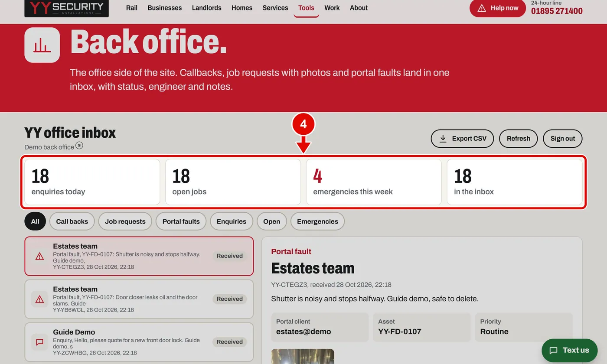Click warning icon on Shutter is noisy row
This screenshot has width=607, height=364.
click(39, 257)
